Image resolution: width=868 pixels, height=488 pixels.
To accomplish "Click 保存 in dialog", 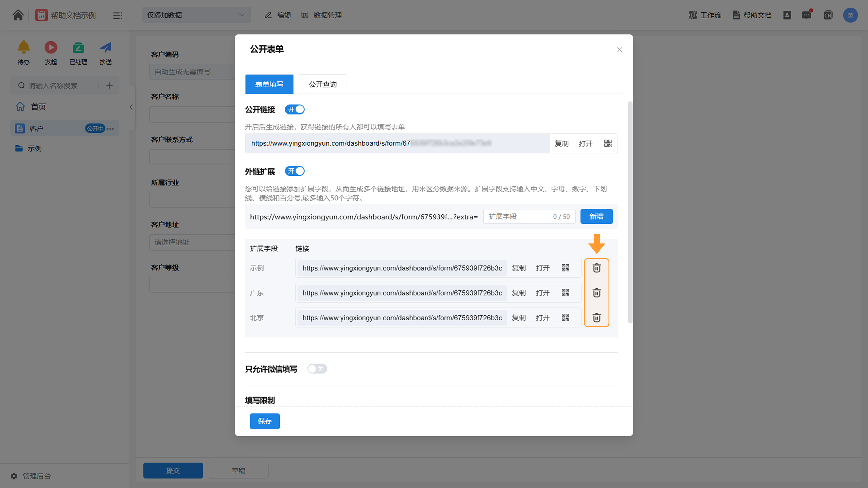I will [x=265, y=421].
